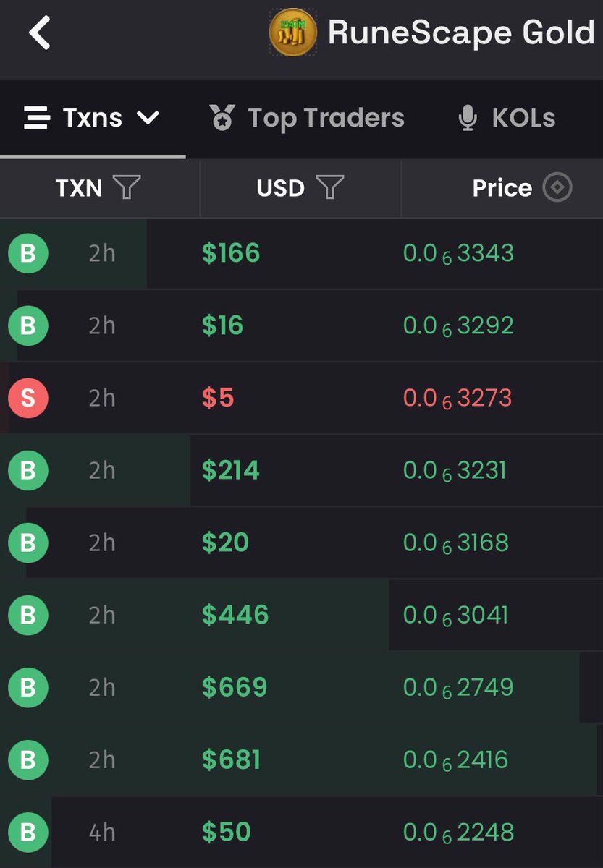603x868 pixels.
Task: Click the price ending in 3041
Action: pyautogui.click(x=456, y=615)
